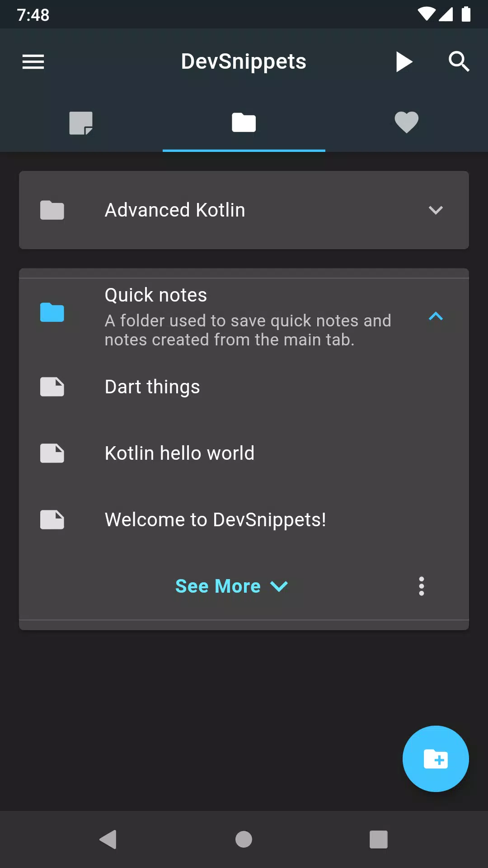Open Android recent apps button
Screen dimensions: 488x868
379,840
